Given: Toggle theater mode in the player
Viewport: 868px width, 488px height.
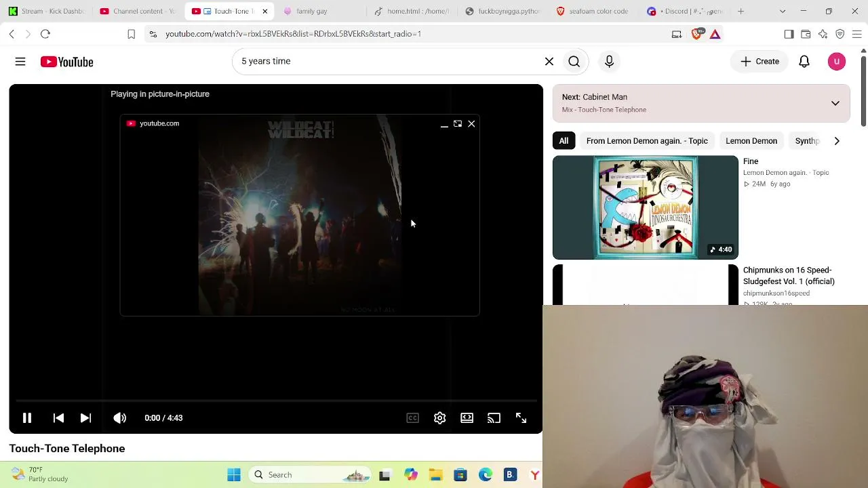Looking at the screenshot, I should [467, 418].
